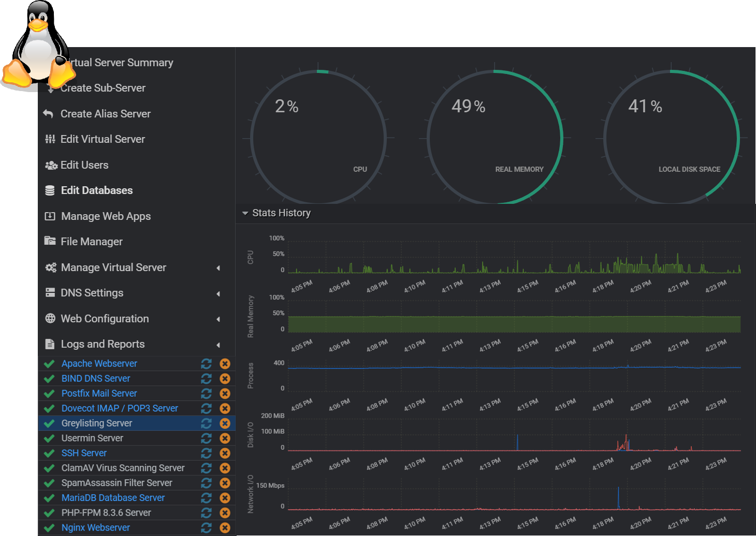Viewport: 756px width, 536px height.
Task: Open Edit Virtual Server menu item
Action: tap(103, 139)
